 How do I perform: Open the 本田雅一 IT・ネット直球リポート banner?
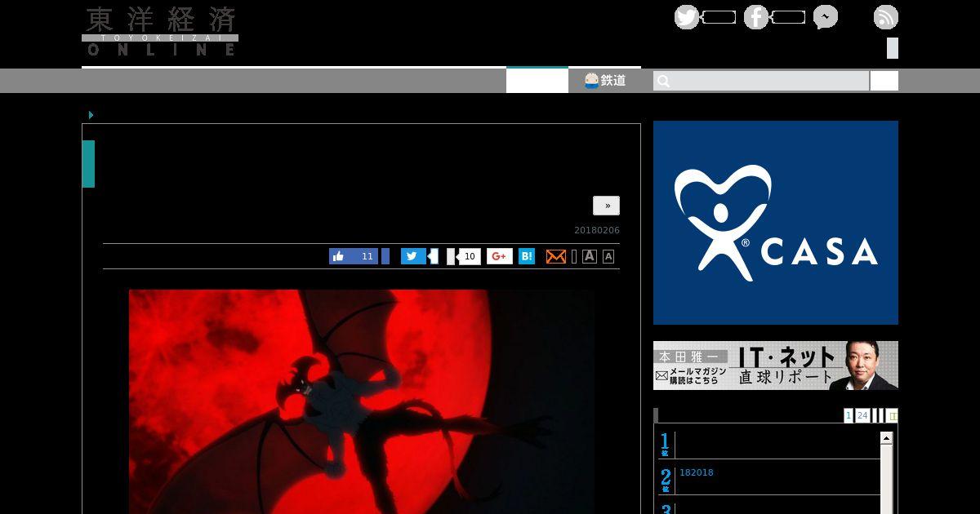pyautogui.click(x=776, y=366)
